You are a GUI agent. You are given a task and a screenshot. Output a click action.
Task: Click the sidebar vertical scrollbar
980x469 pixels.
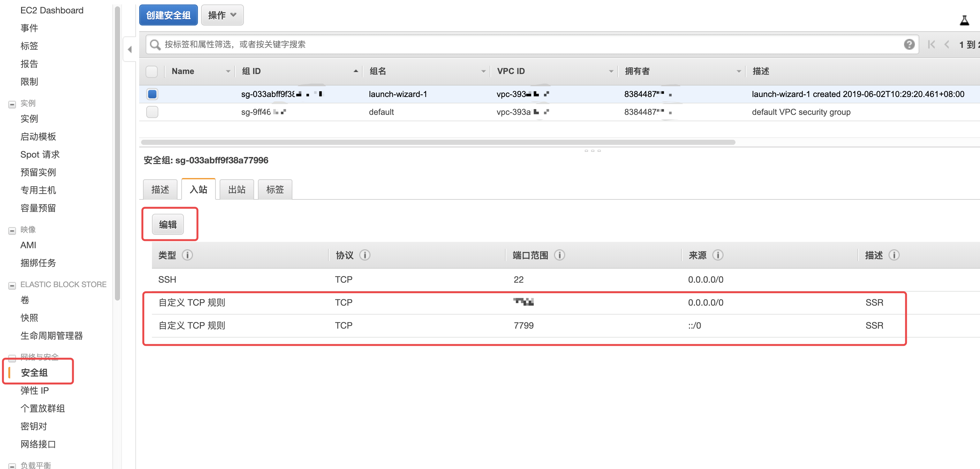click(x=117, y=153)
